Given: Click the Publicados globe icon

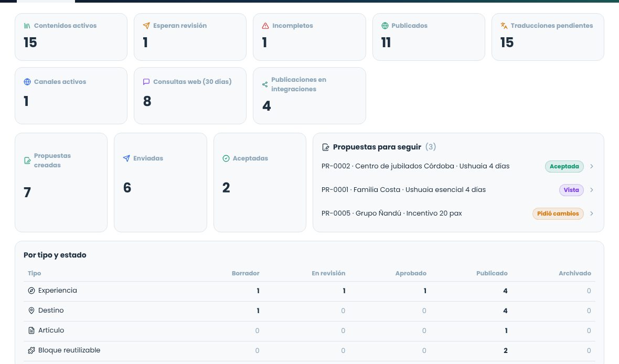Looking at the screenshot, I should (385, 26).
